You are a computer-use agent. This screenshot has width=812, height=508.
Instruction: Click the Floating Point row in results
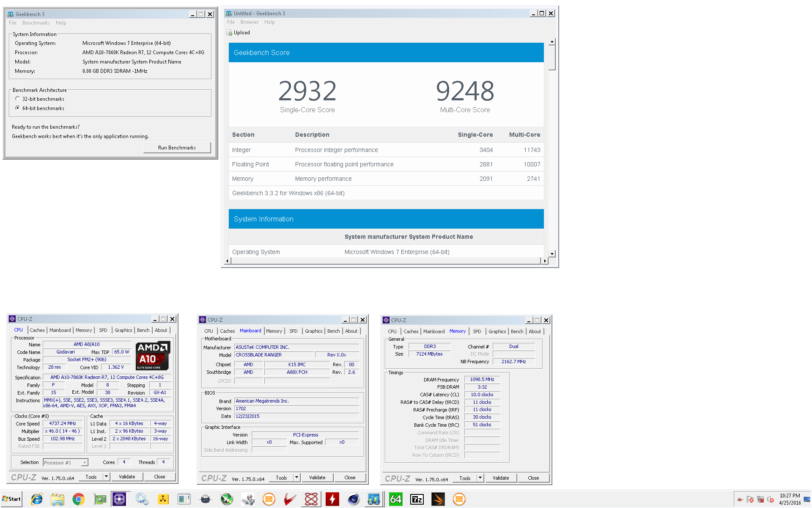point(386,164)
